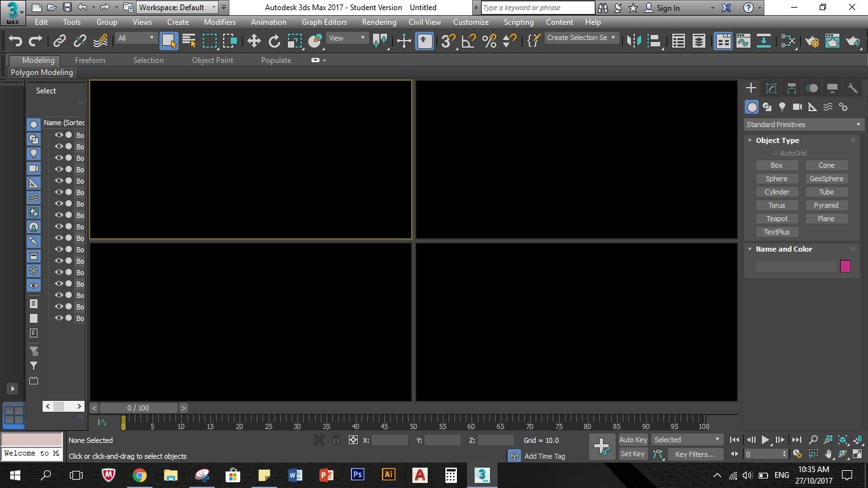
Task: Toggle the selection lock padlock
Action: coord(336,440)
